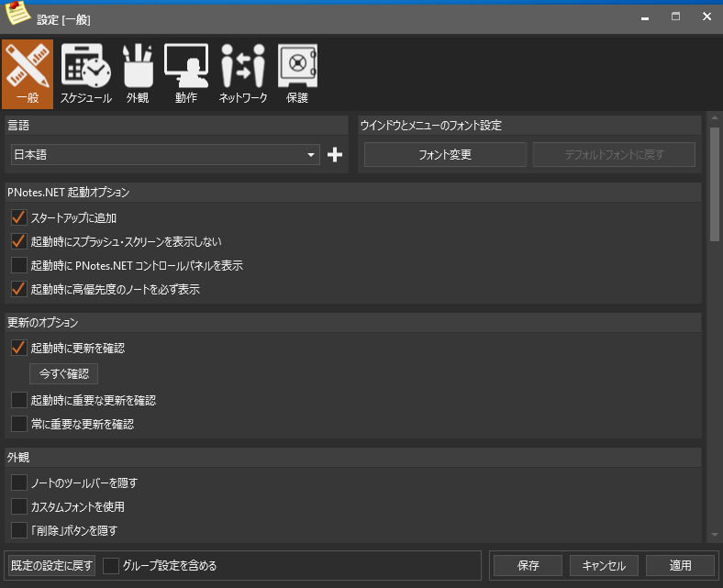The height and width of the screenshot is (588, 723).
Task: Click フォント変更 button
Action: (x=445, y=155)
